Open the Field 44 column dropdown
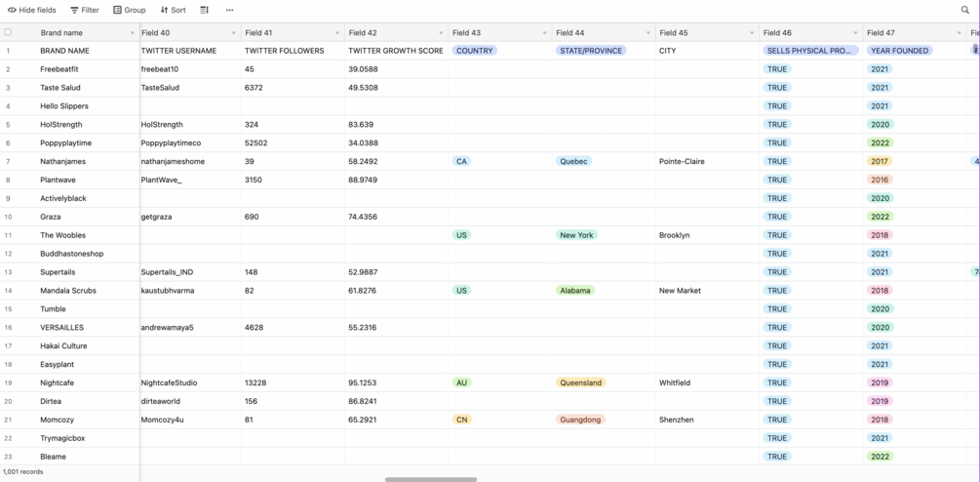The width and height of the screenshot is (980, 482). tap(648, 33)
